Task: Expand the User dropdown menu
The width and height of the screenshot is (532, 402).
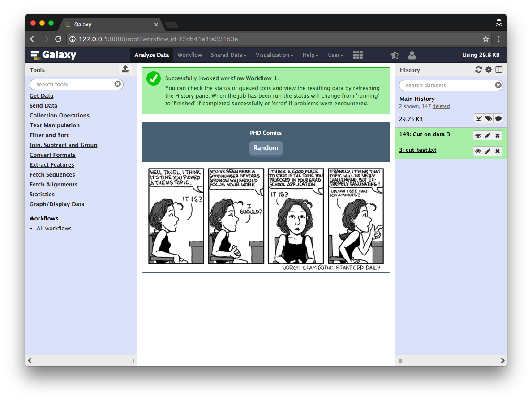Action: pyautogui.click(x=335, y=55)
